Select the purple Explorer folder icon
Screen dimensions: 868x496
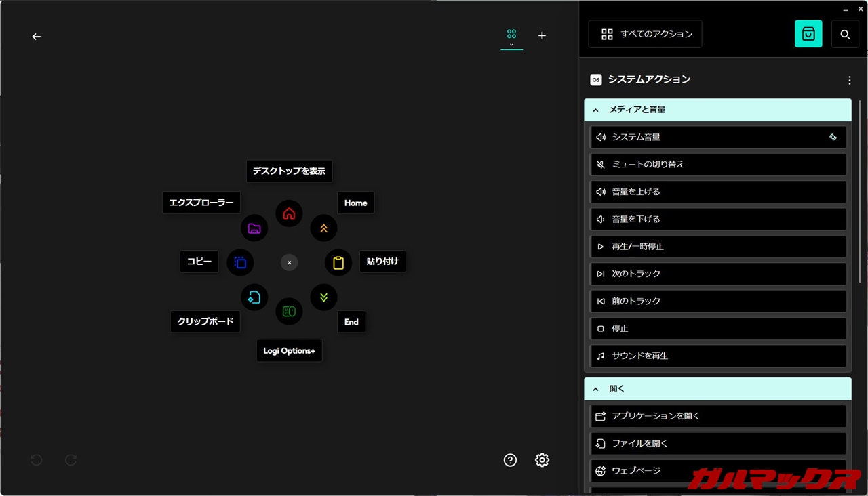(x=254, y=228)
